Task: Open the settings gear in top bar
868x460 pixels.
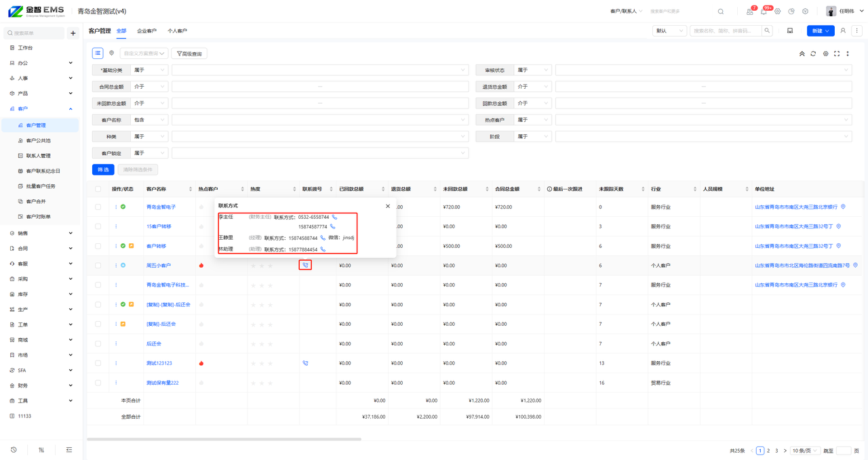Action: tap(778, 12)
